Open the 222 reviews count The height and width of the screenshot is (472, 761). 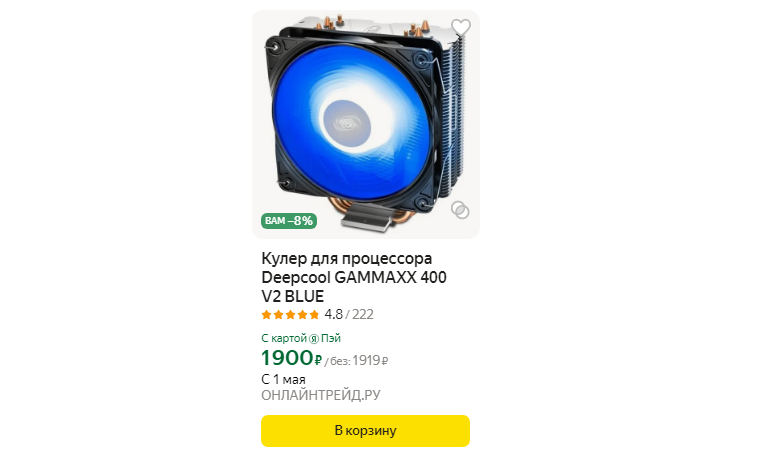pos(363,314)
